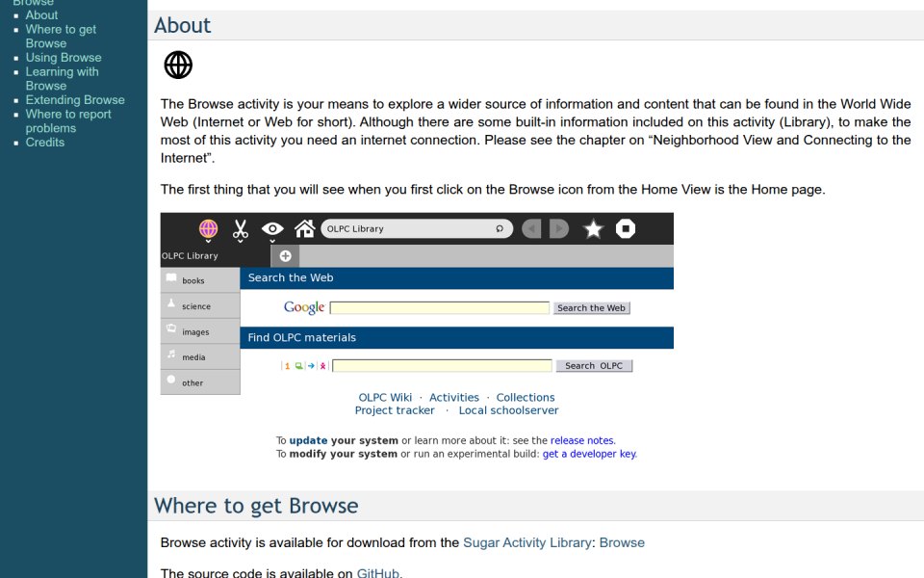Open the GitHub source code link

pos(377,573)
